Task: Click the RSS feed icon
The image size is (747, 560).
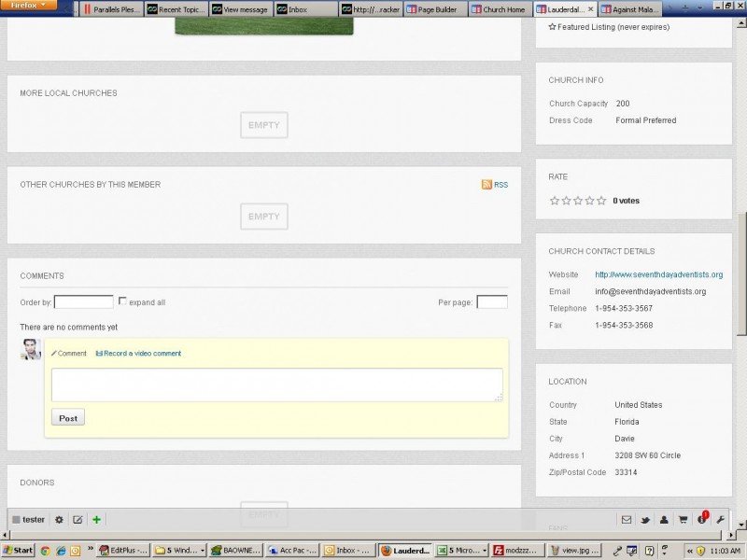Action: [486, 184]
